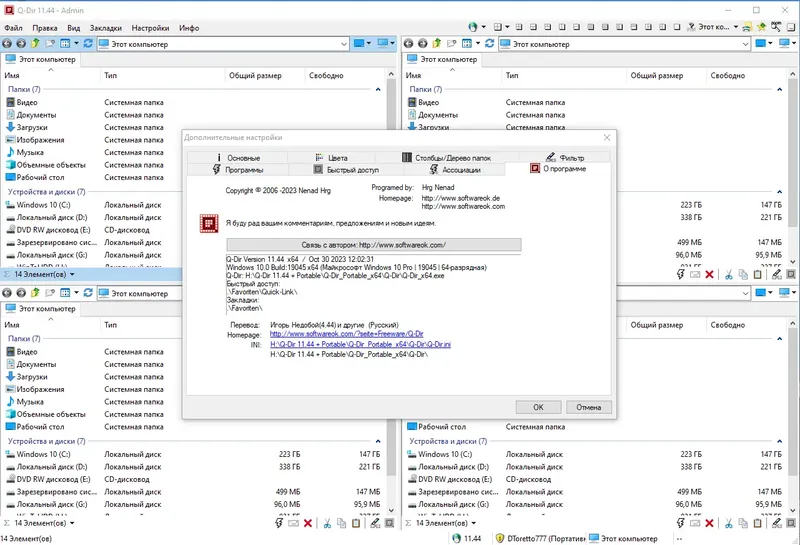Switch to Фильтр tab in dialog
Image resolution: width=800 pixels, height=545 pixels.
564,158
